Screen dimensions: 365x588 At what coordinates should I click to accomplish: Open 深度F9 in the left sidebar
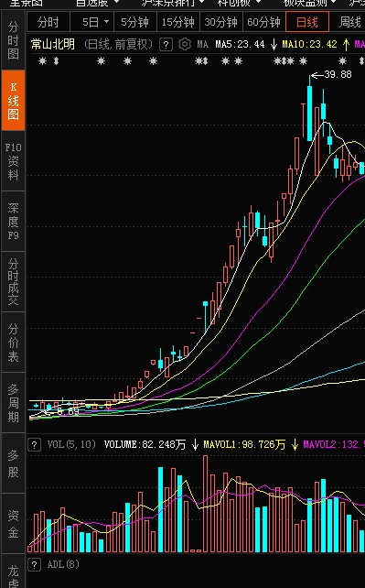tap(13, 222)
